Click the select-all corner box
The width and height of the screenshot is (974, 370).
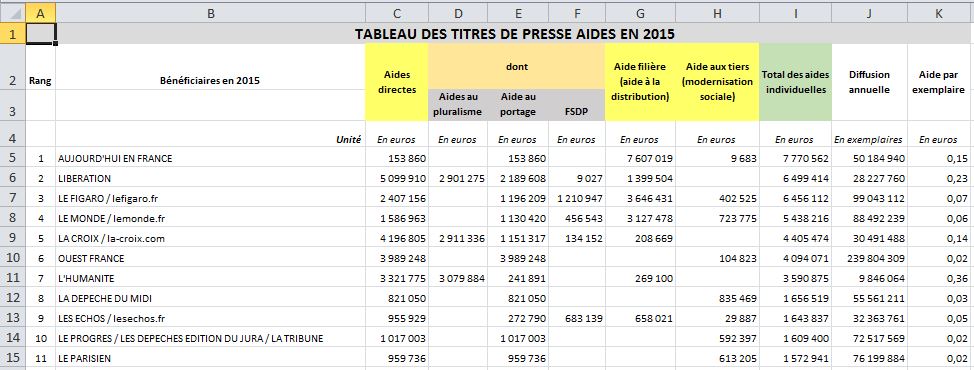pos(12,12)
